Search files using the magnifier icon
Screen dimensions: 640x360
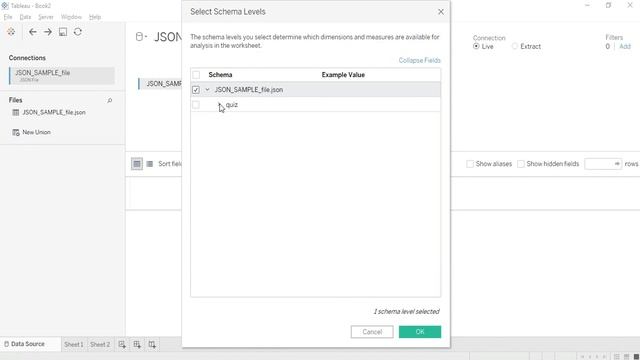[x=109, y=100]
